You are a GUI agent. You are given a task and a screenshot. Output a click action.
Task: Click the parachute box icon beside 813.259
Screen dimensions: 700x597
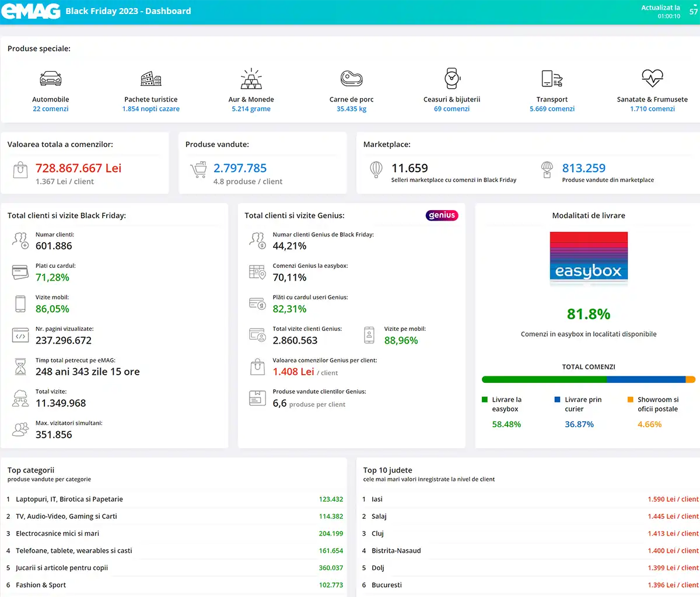coord(547,170)
